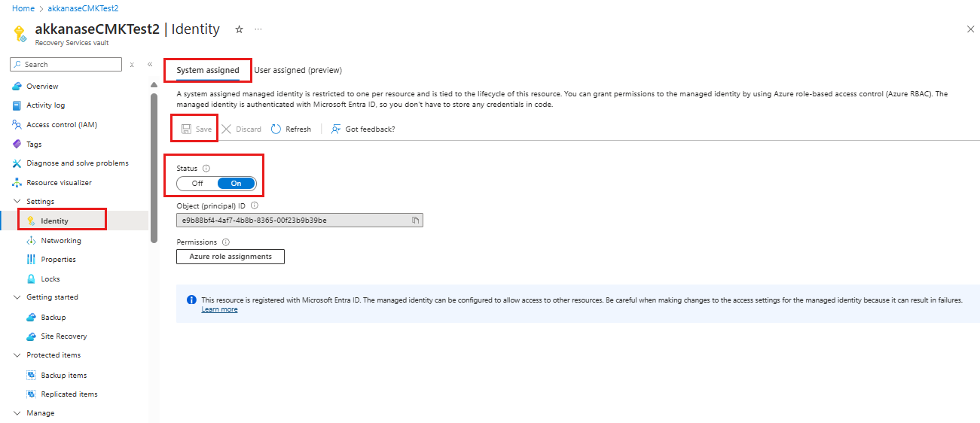Click the Locks padlock icon
980x423 pixels.
(x=31, y=279)
